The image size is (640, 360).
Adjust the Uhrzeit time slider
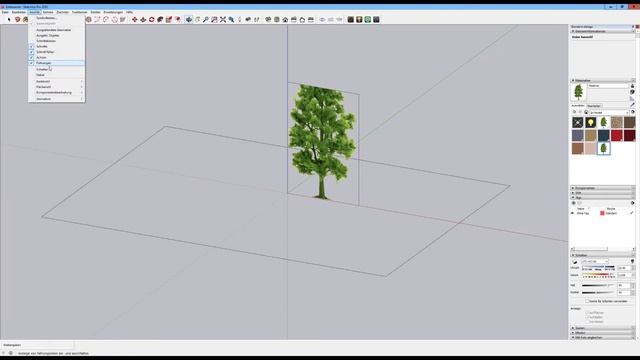(598, 268)
